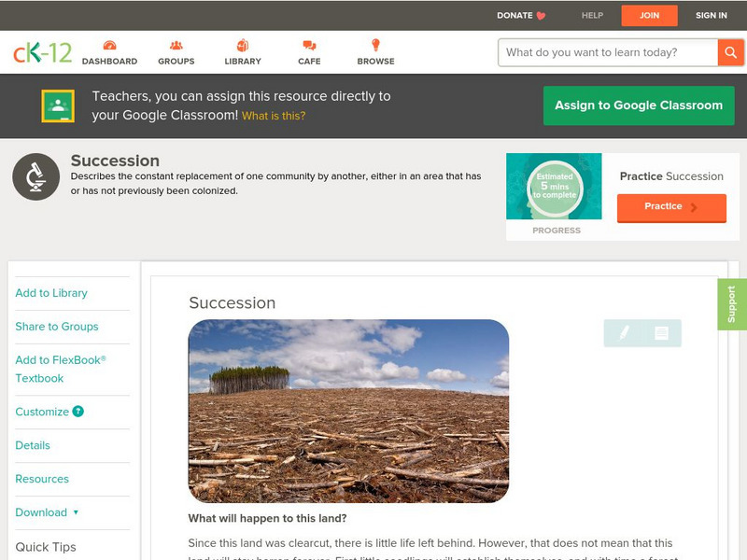Open the Cafe chat bubbles icon
This screenshot has width=747, height=560.
(x=309, y=46)
